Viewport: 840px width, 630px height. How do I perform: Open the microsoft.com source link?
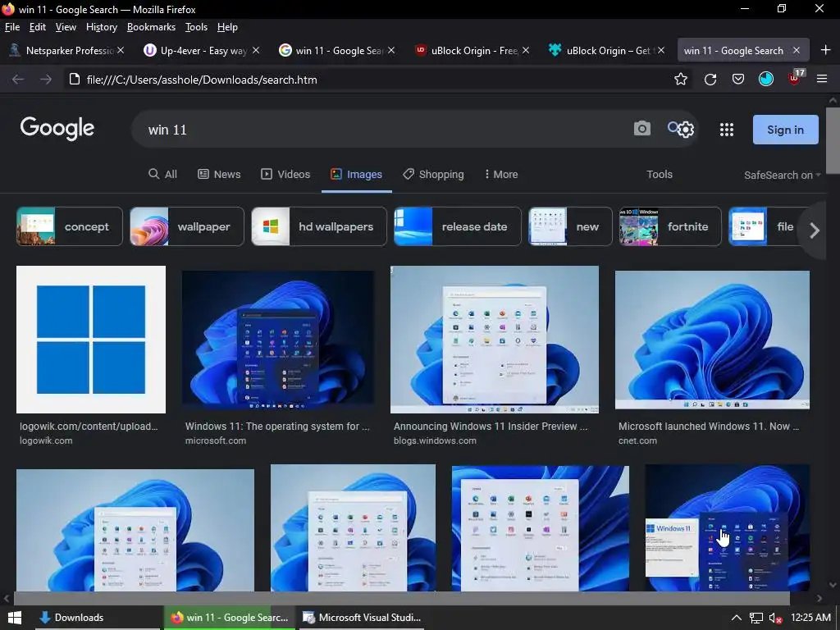coord(216,441)
